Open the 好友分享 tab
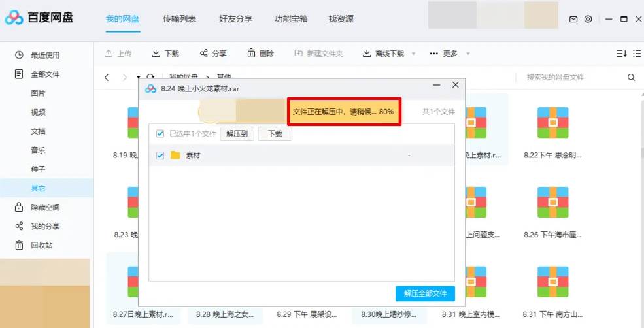This screenshot has width=644, height=328. coord(236,19)
